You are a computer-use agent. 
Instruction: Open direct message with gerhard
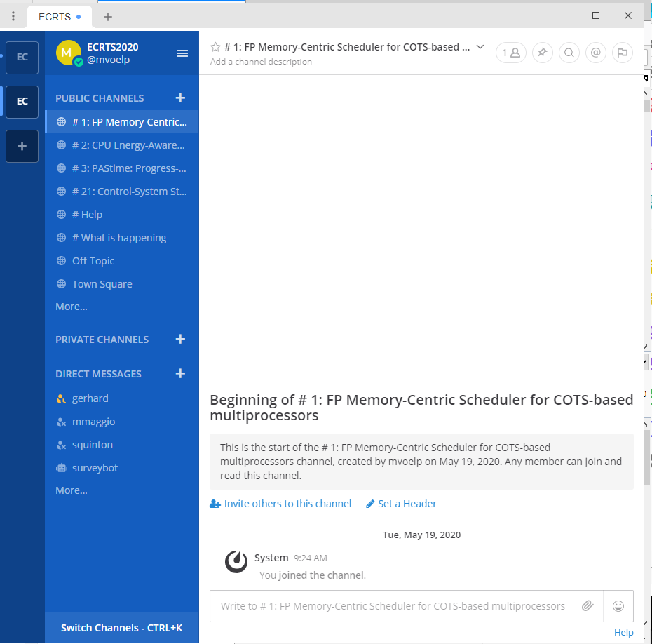tap(122, 398)
